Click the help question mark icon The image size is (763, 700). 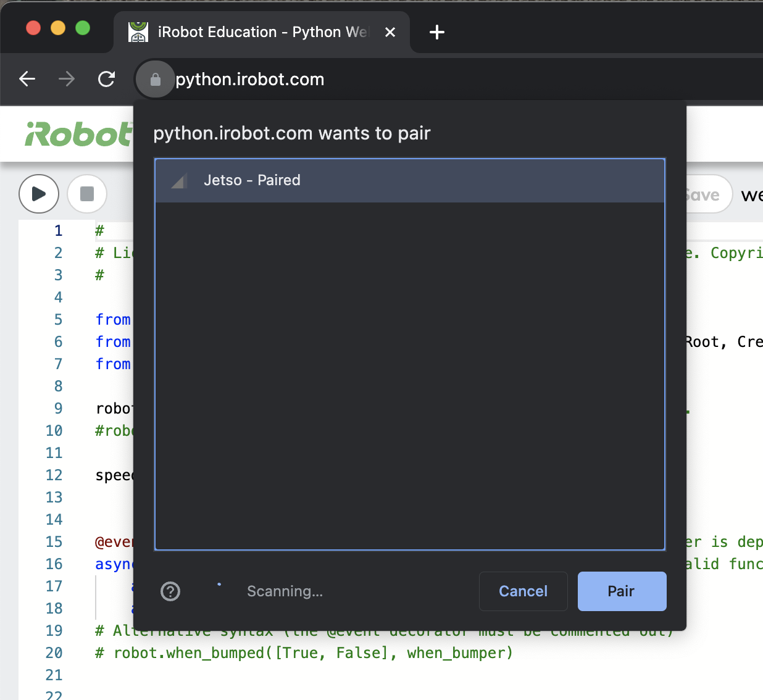click(170, 591)
